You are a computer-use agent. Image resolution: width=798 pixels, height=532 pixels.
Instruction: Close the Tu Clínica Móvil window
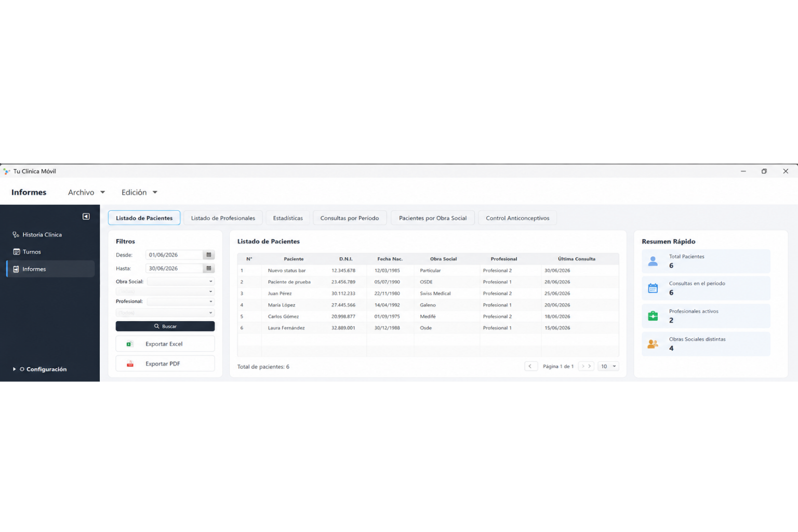(x=786, y=171)
